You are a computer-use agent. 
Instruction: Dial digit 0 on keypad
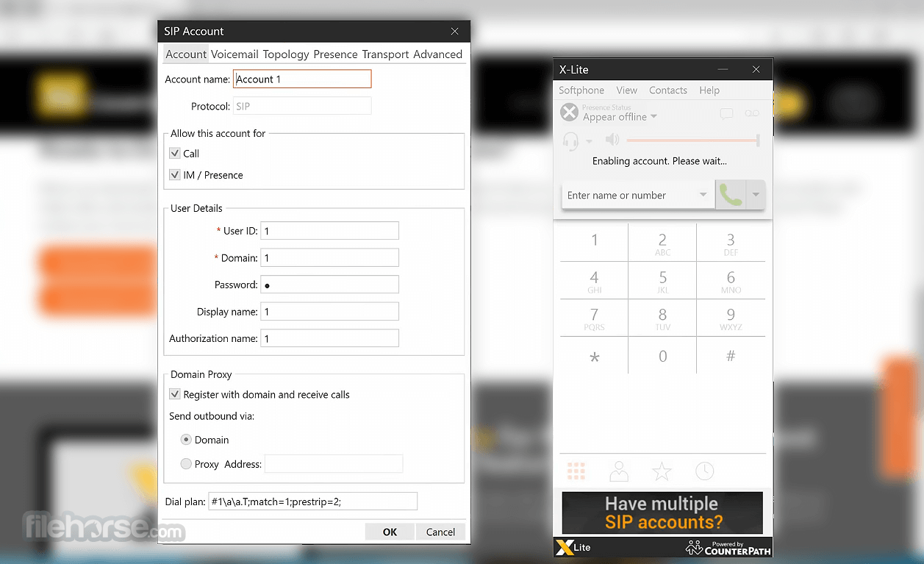[x=662, y=357]
